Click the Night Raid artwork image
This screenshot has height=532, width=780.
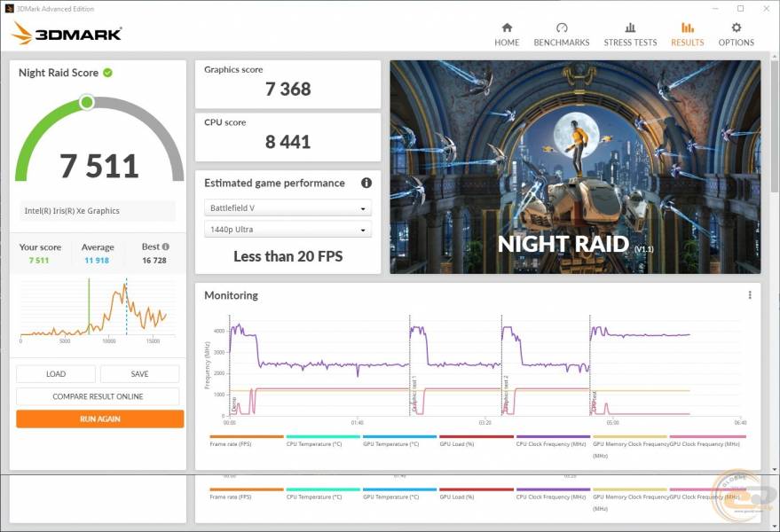coord(575,167)
